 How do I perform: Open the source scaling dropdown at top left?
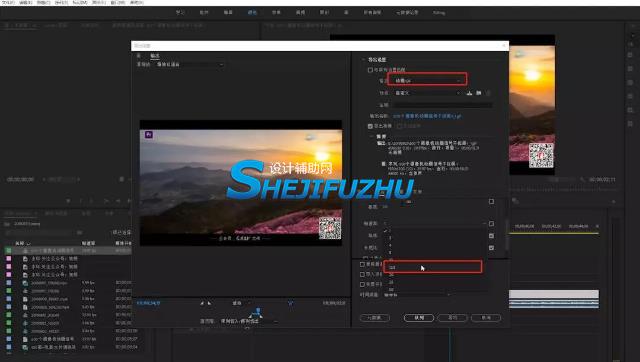point(189,64)
